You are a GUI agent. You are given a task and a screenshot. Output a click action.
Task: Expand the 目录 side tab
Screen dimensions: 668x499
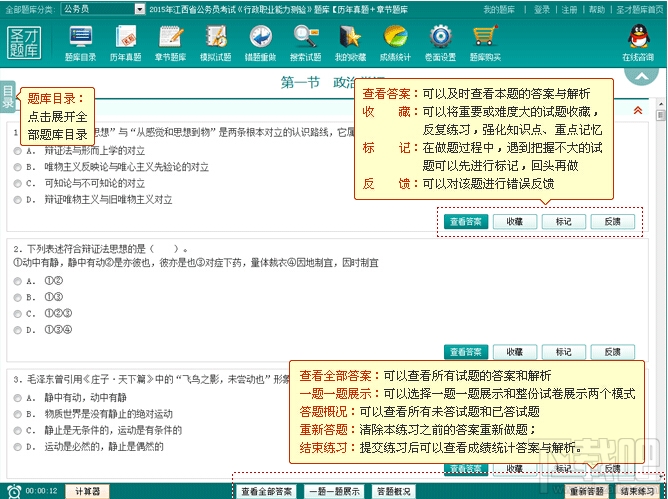click(x=8, y=97)
